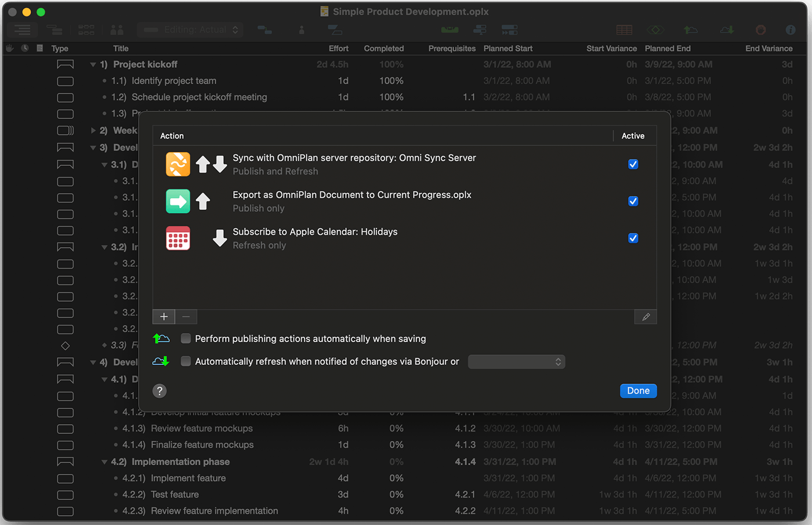Uncheck Active for Omni Sync Server action
The height and width of the screenshot is (525, 812).
[633, 164]
